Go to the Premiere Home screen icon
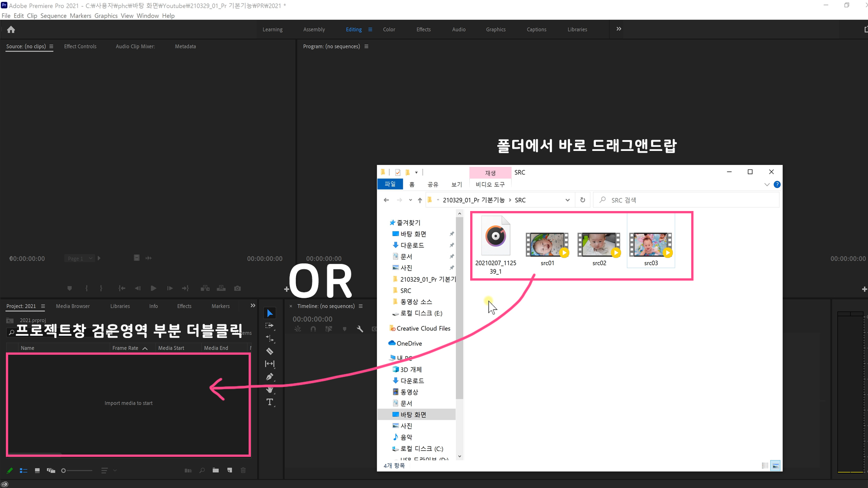The height and width of the screenshot is (488, 868). pos(11,29)
